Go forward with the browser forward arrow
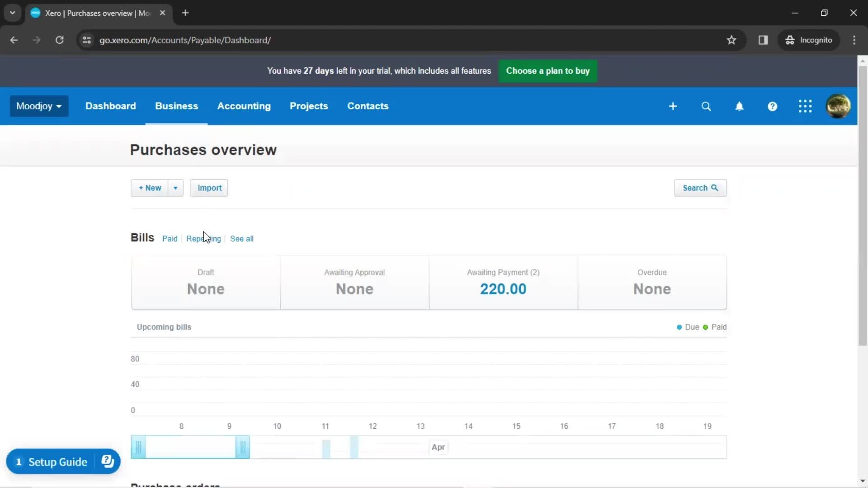Viewport: 868px width, 488px height. [37, 40]
